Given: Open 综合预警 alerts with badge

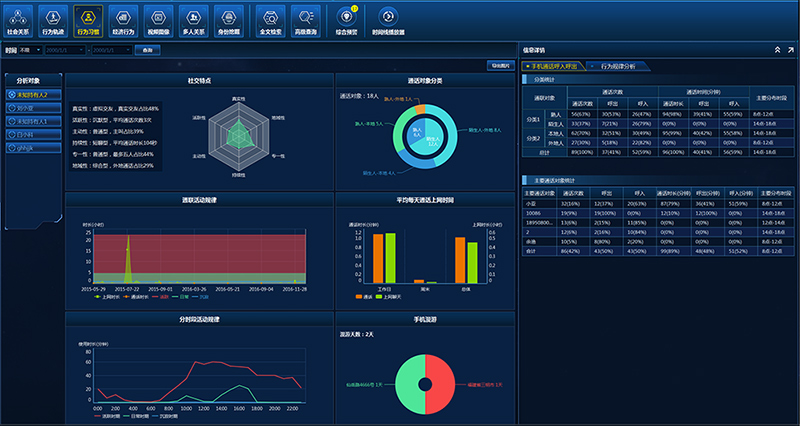Looking at the screenshot, I should pyautogui.click(x=345, y=18).
